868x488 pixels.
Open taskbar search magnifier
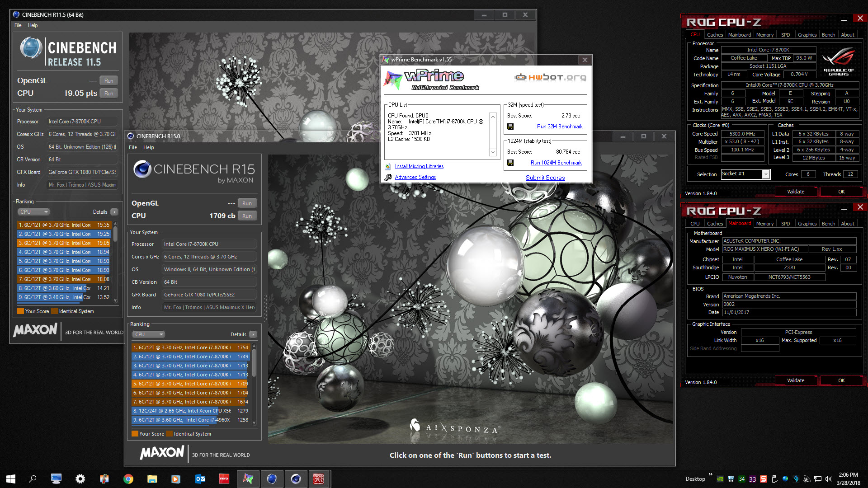coord(33,479)
